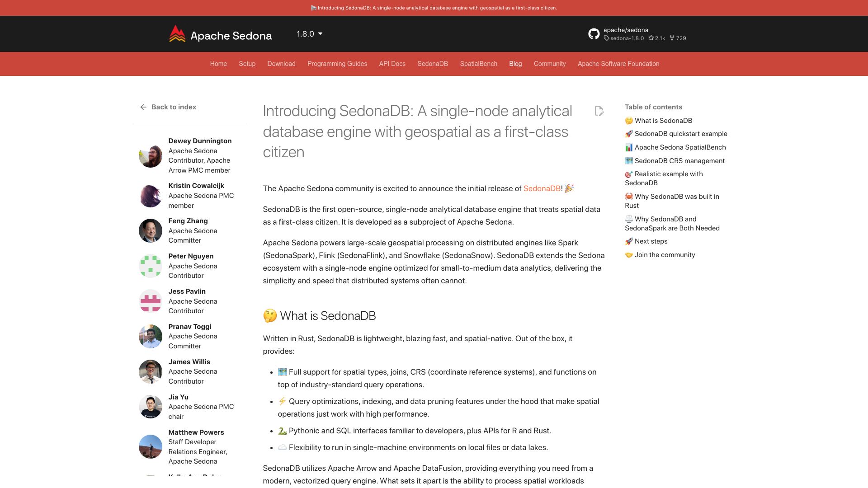Select the Blog tab
The height and width of the screenshot is (488, 868).
pyautogui.click(x=515, y=64)
